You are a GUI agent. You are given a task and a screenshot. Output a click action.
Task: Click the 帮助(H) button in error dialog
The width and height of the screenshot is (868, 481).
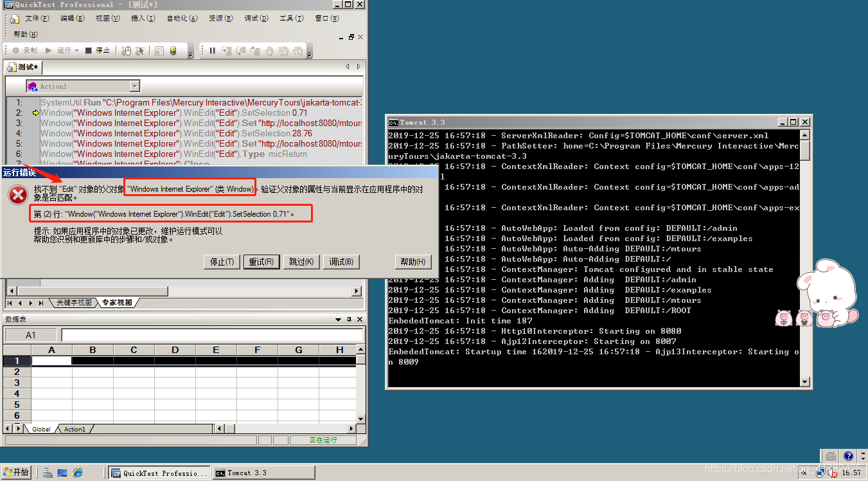[x=413, y=262]
